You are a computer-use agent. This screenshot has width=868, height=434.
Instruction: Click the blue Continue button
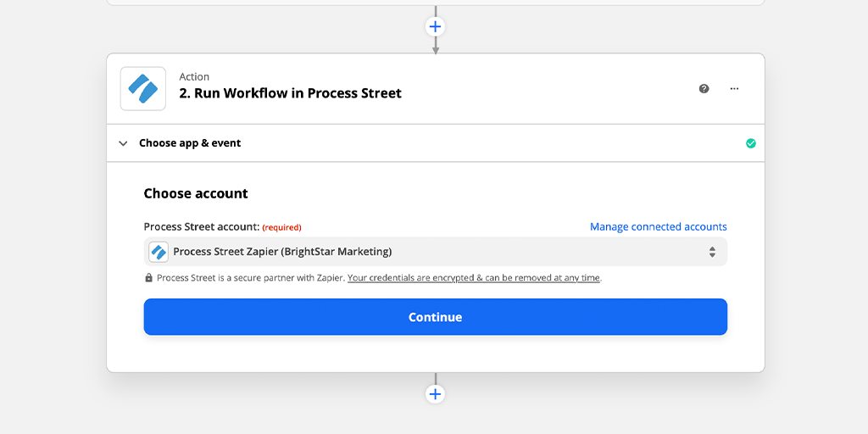435,317
